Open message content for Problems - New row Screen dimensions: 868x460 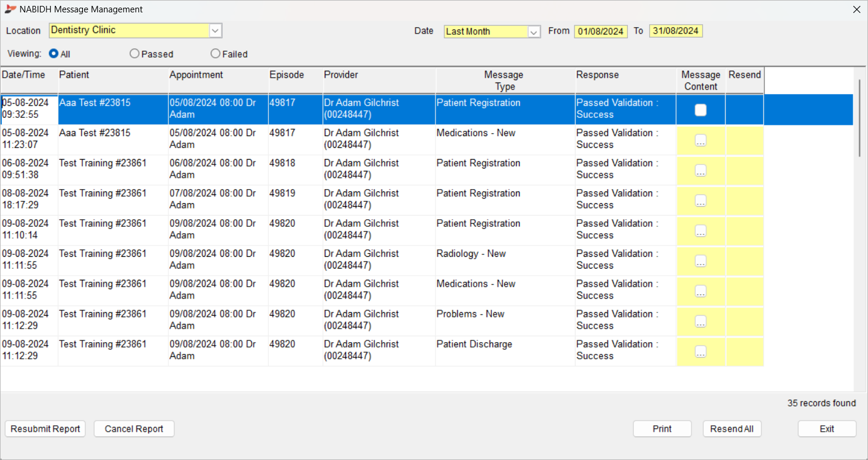point(700,321)
